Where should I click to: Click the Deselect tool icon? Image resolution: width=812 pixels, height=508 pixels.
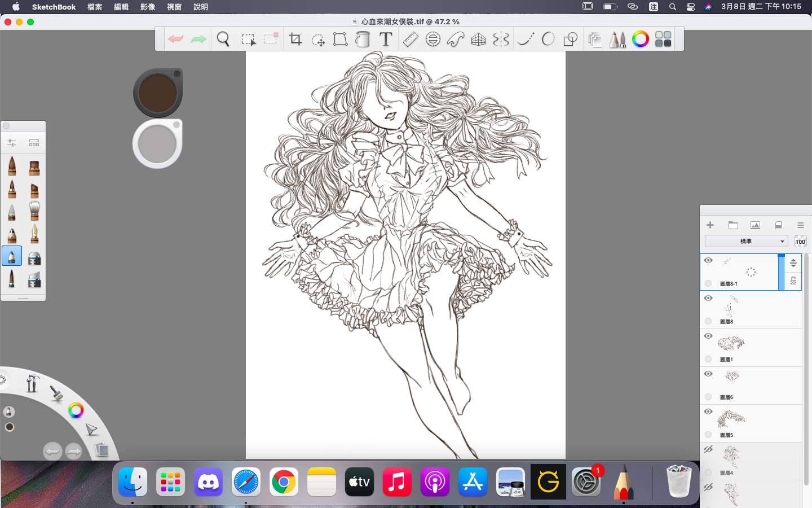point(271,38)
